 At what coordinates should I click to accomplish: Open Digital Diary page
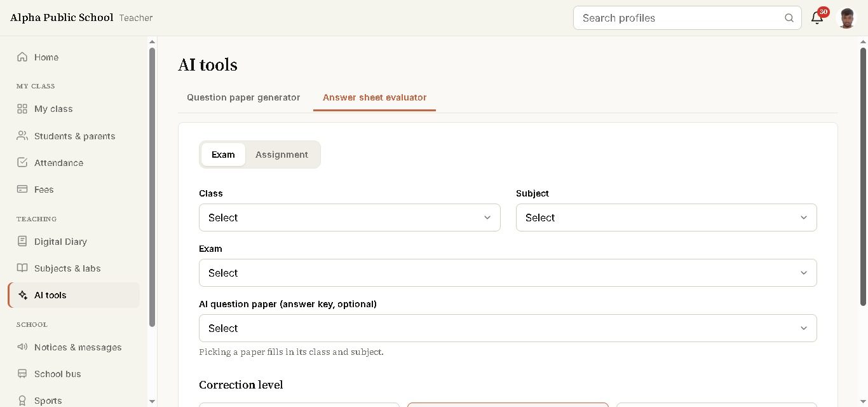[60, 242]
